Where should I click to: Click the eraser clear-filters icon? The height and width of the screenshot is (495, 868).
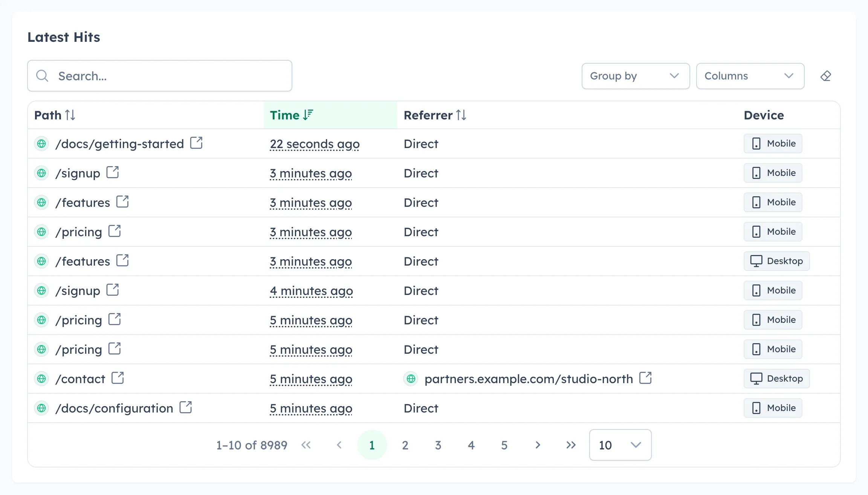(825, 76)
